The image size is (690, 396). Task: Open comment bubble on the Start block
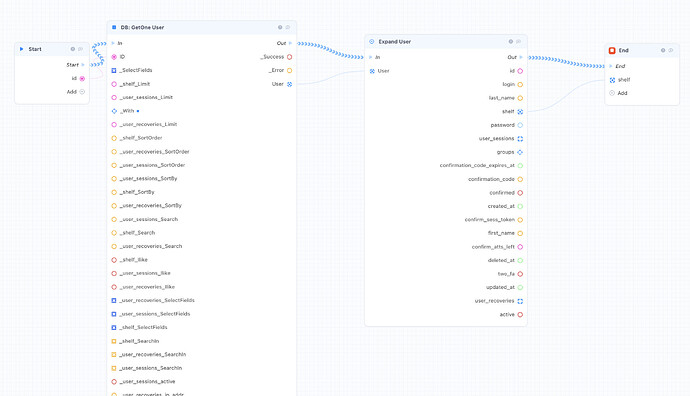81,49
